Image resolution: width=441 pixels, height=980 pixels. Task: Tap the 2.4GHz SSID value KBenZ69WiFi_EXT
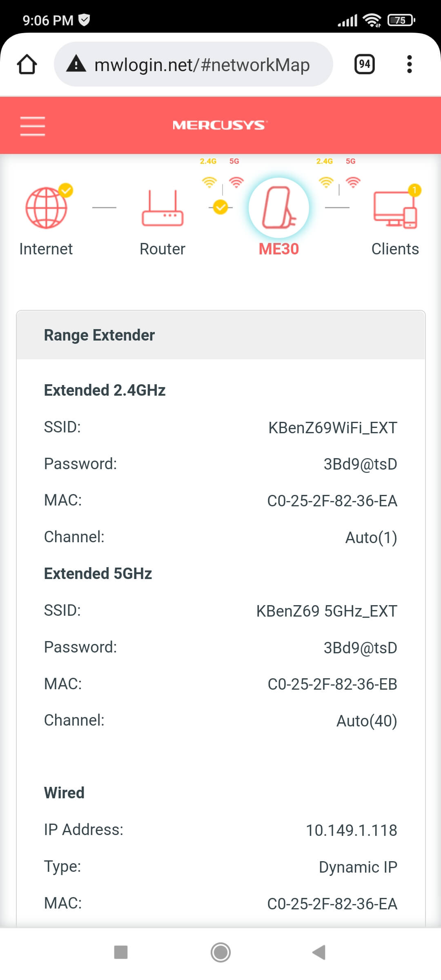333,428
